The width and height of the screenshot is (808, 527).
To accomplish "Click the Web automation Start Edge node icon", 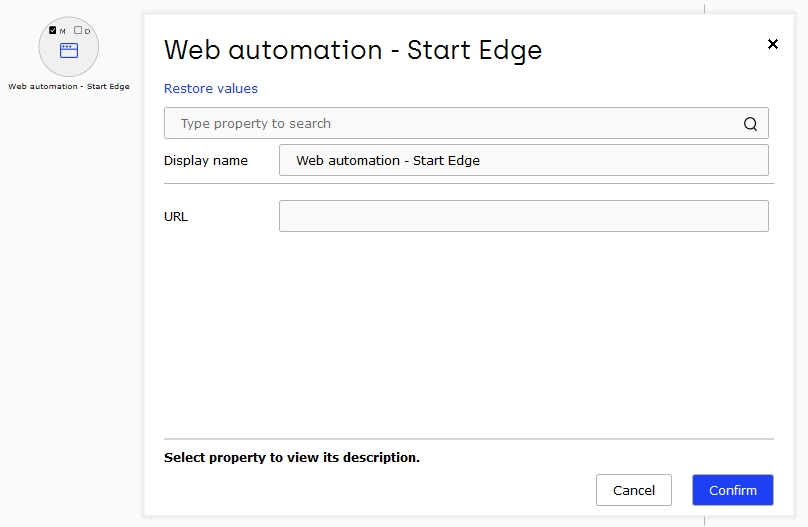I will tap(69, 50).
